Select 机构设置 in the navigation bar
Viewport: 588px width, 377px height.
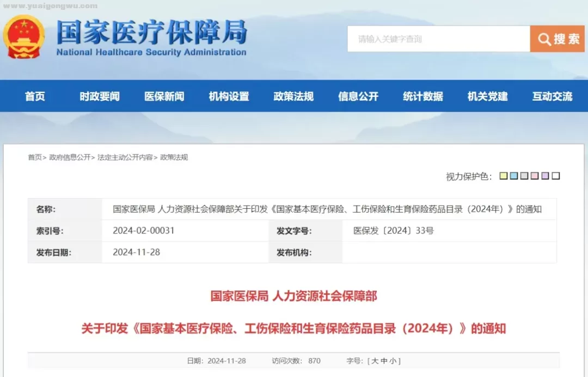[229, 96]
